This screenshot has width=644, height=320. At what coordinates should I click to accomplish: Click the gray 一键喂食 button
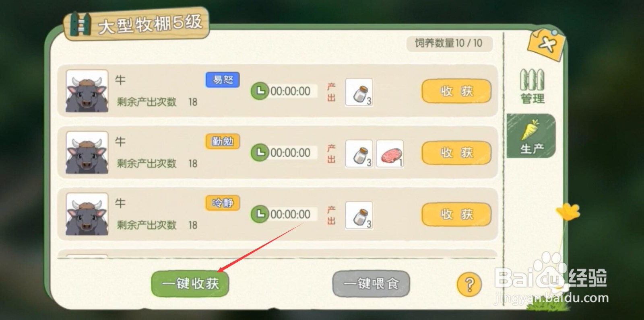(x=371, y=283)
